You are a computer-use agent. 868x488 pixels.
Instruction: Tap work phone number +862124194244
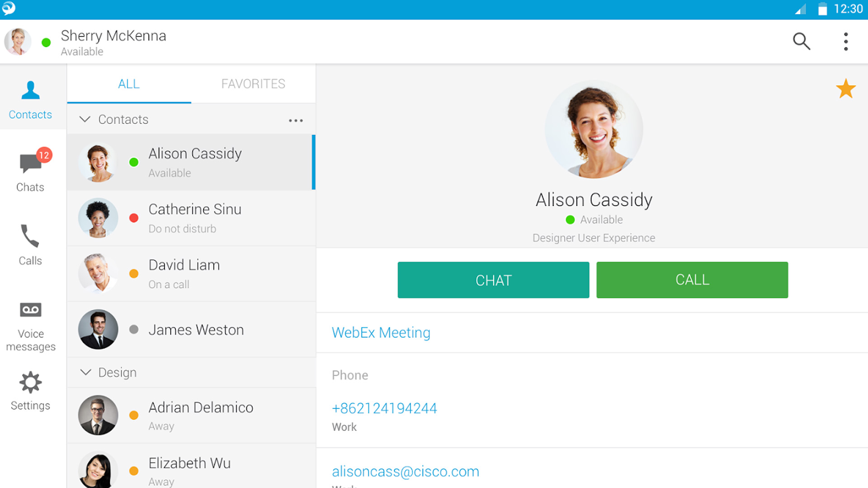[x=384, y=408]
